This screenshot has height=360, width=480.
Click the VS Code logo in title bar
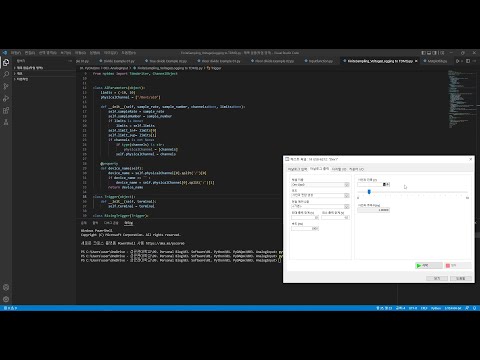[x=5, y=53]
